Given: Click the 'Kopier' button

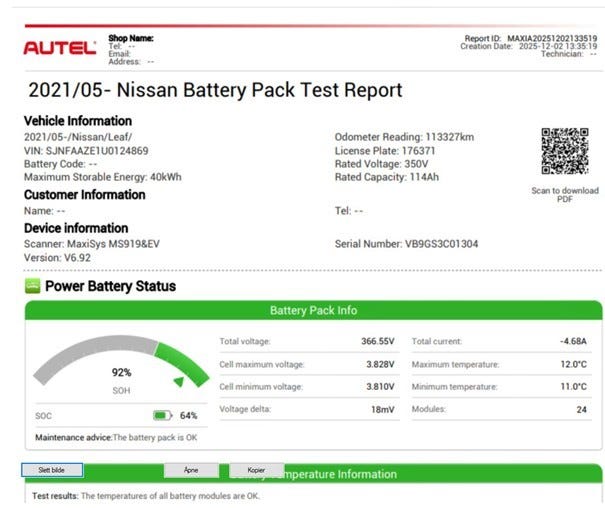Looking at the screenshot, I should [256, 470].
